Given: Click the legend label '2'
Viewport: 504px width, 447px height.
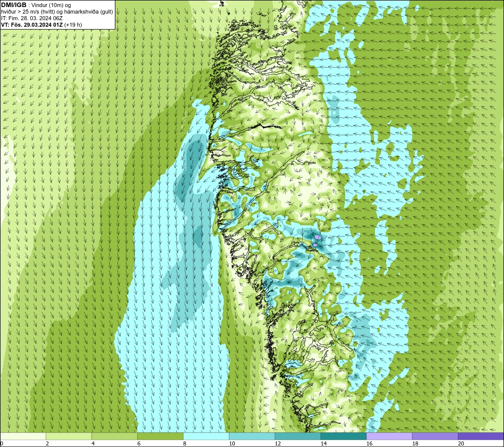Looking at the screenshot, I should 47,443.
